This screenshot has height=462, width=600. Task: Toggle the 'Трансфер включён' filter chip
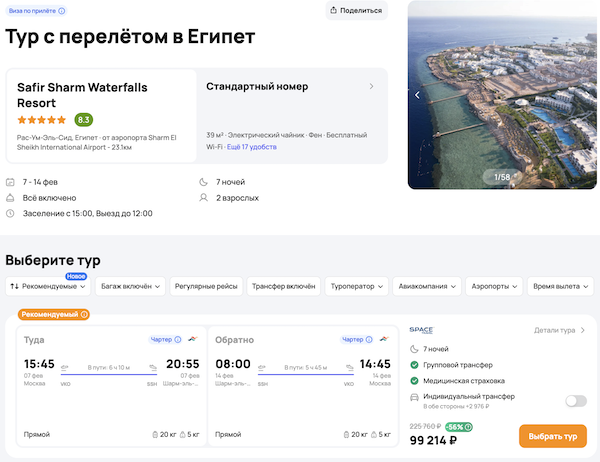284,286
